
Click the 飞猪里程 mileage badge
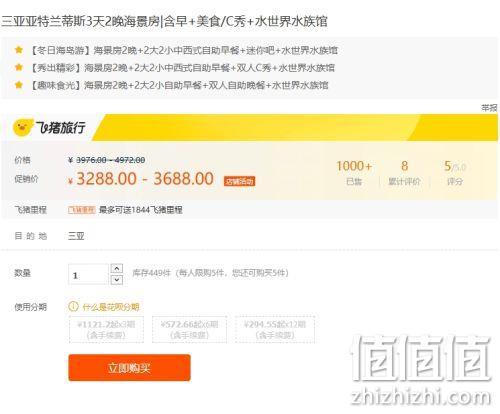pos(82,210)
